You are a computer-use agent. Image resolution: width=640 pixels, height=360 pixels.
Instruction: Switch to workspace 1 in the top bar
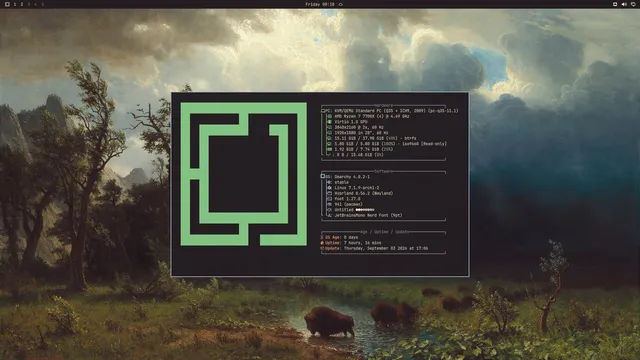pos(15,4)
